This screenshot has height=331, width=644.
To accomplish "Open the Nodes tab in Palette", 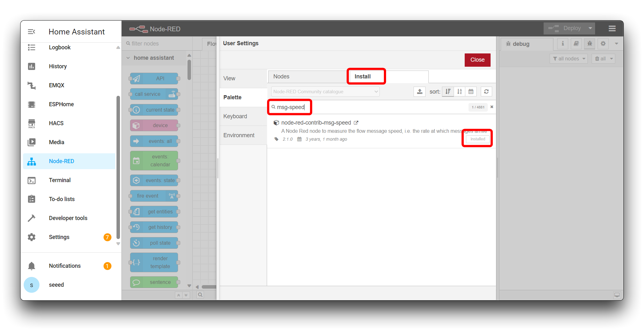I will (308, 77).
